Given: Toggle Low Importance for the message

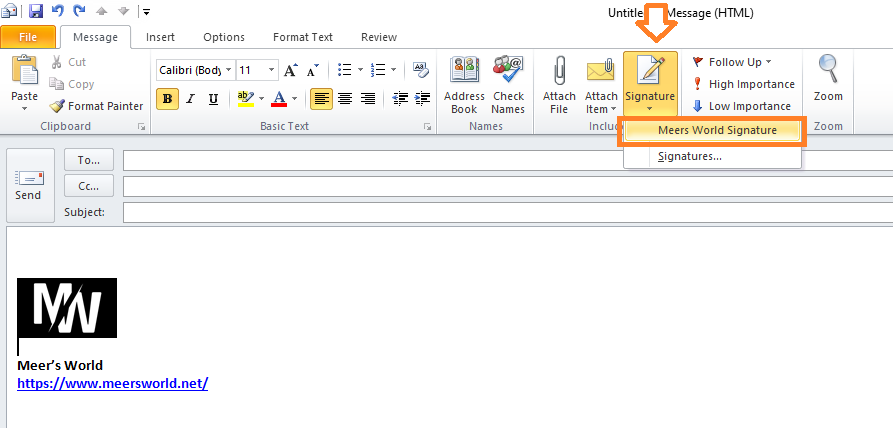Looking at the screenshot, I should pos(742,106).
